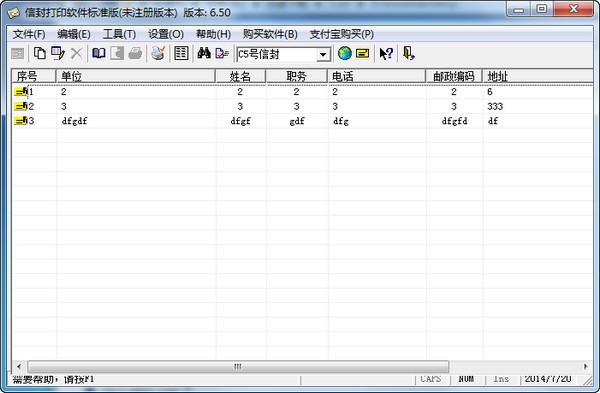This screenshot has height=393, width=600.
Task: Click the binoculars find icon
Action: [x=204, y=54]
